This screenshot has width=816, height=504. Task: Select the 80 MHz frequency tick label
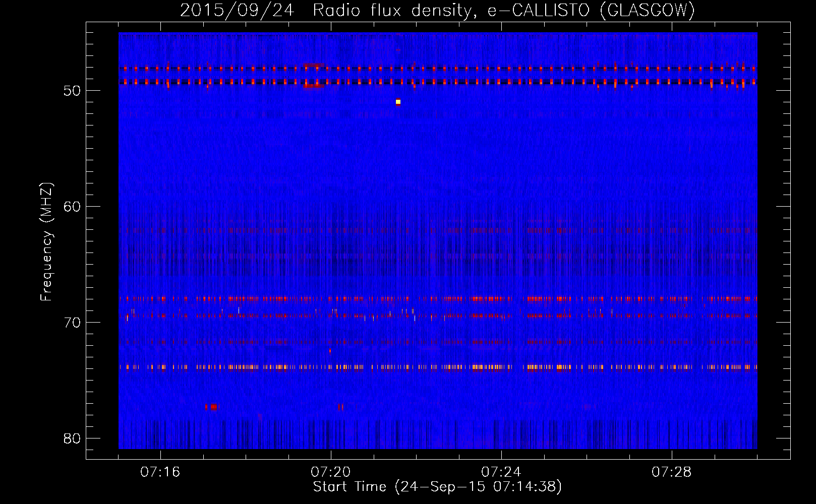[x=72, y=438]
